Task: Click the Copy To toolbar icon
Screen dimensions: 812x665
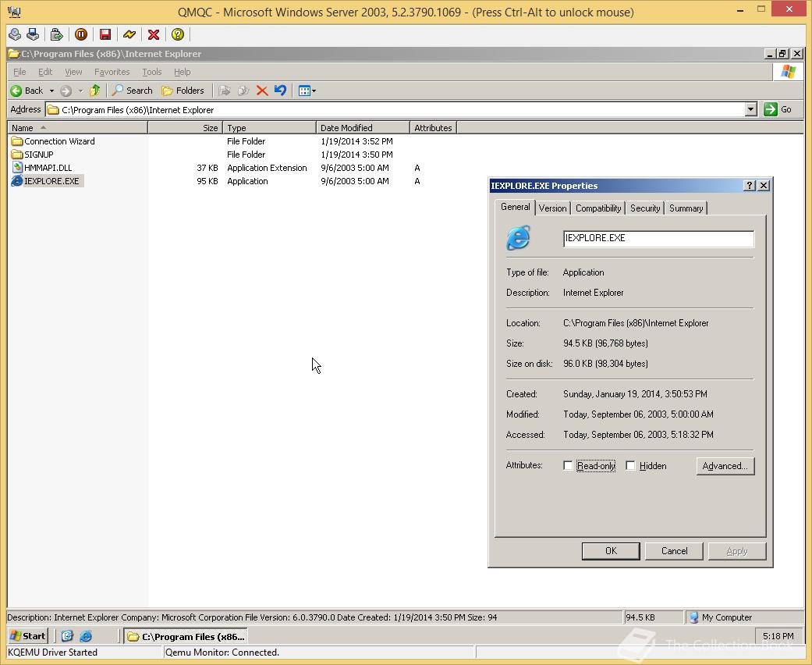Action: point(243,91)
